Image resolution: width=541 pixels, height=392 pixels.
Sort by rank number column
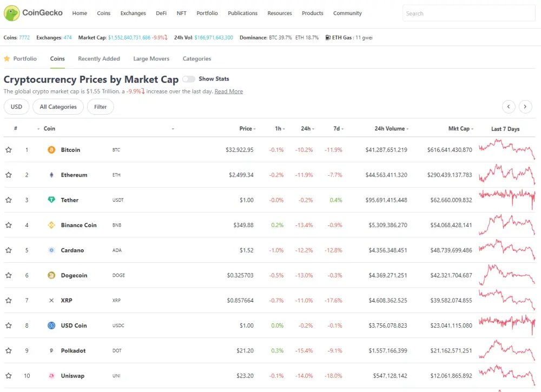coord(16,129)
